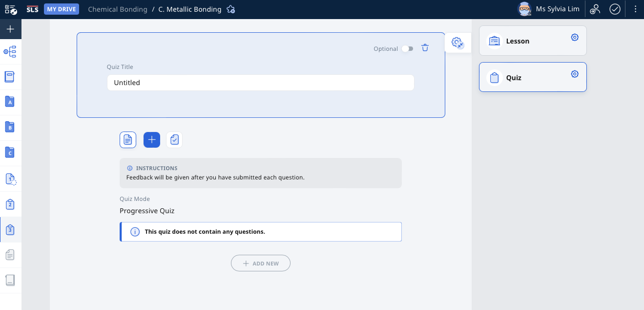Screen dimensions: 644x310
Task: Select section A in the left sidebar
Action: (10, 102)
